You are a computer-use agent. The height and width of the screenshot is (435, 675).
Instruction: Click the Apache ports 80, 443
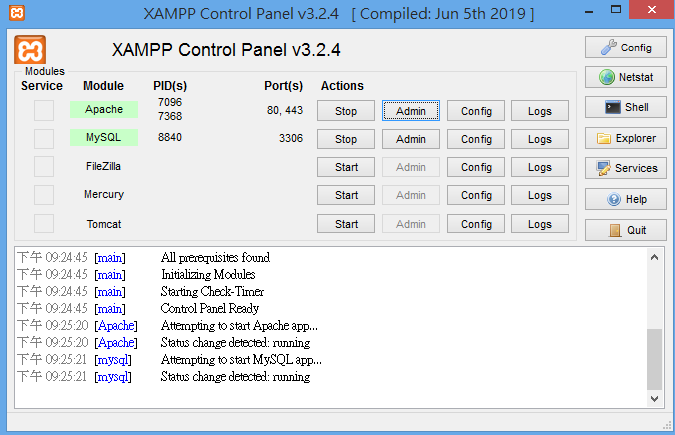point(285,110)
